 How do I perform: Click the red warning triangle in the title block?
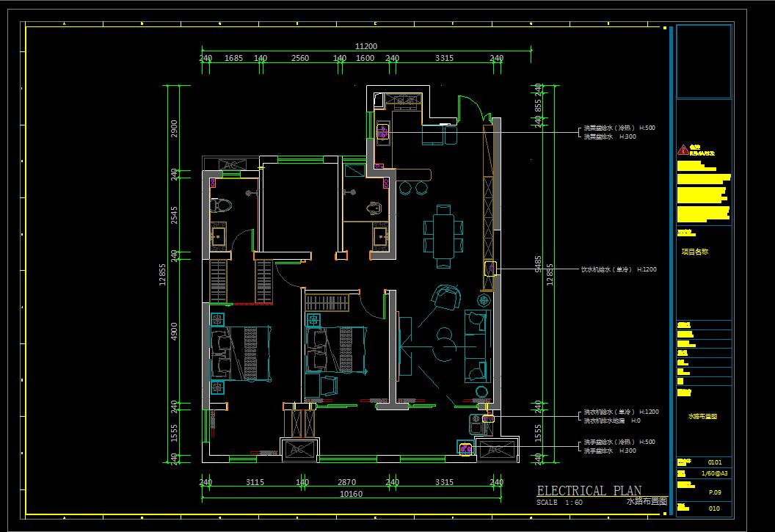683,150
